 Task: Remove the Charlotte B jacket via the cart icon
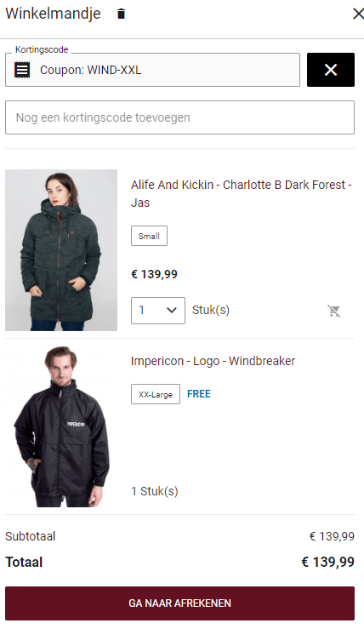click(333, 311)
